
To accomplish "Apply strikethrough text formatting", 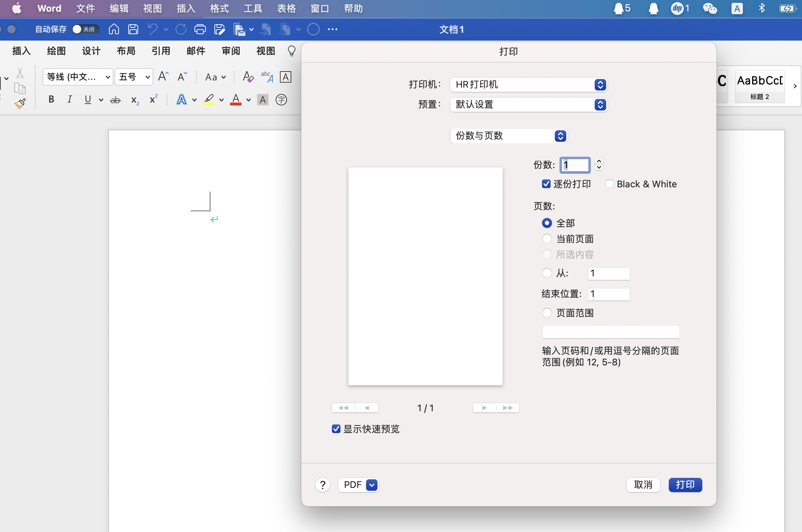I will [x=115, y=100].
